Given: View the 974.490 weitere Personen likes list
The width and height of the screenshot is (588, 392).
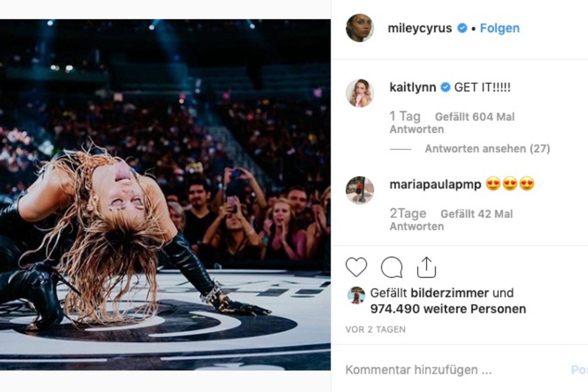Looking at the screenshot, I should coord(448,309).
